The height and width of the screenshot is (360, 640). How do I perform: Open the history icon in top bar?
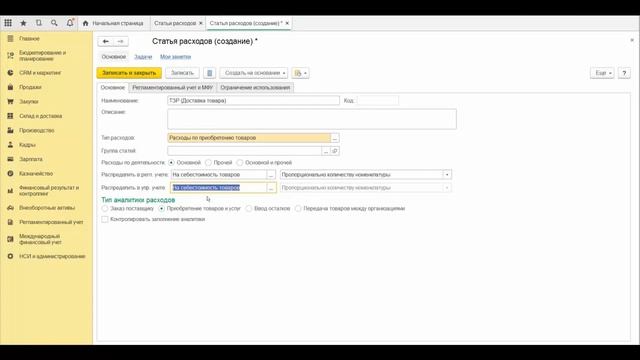[39, 23]
